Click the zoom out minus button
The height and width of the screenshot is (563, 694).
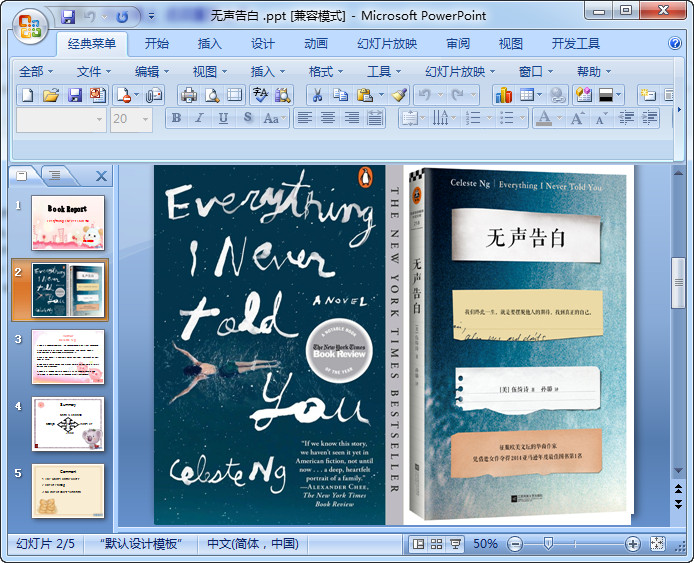point(515,544)
